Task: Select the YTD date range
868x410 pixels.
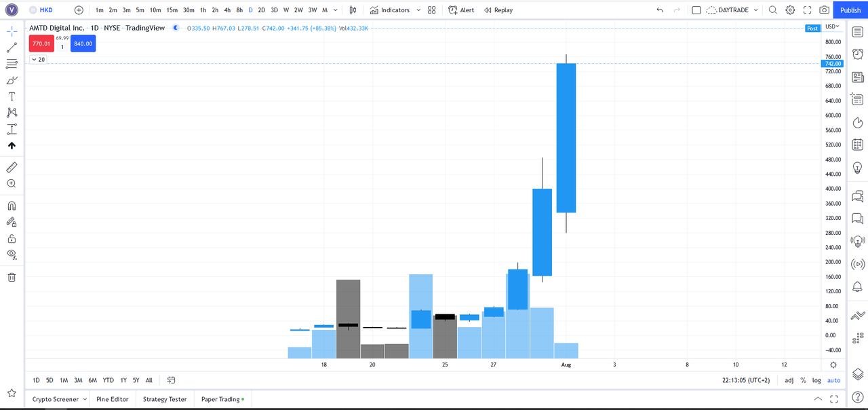Action: (x=108, y=380)
